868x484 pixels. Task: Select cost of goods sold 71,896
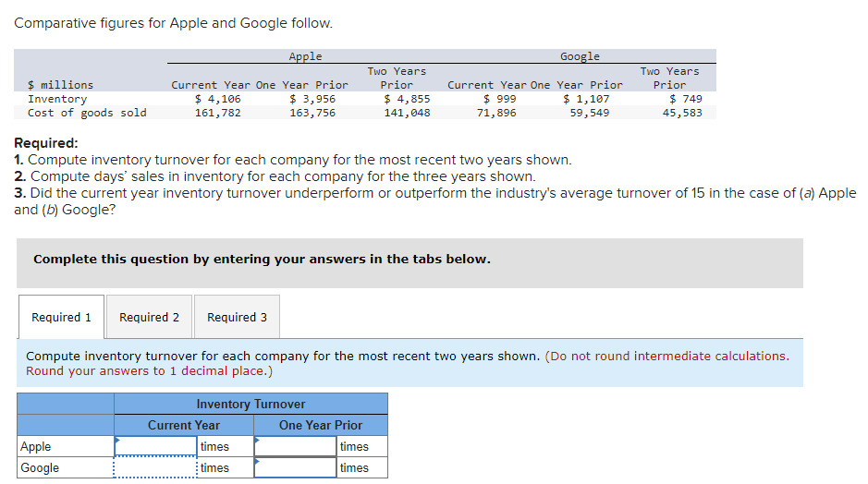496,113
